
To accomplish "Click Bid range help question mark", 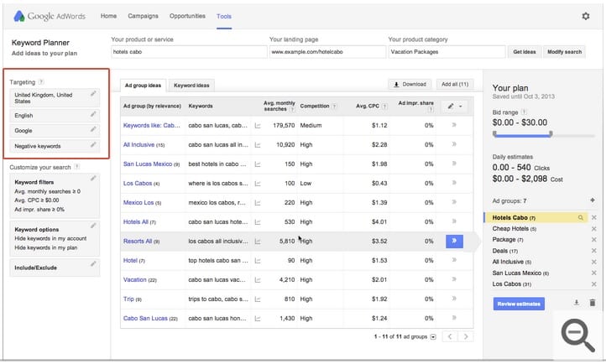I will [x=524, y=112].
